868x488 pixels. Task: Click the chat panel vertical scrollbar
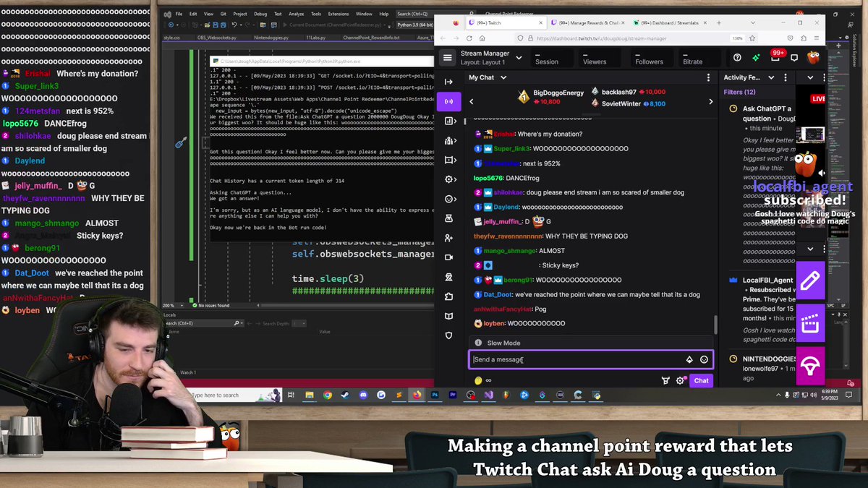coord(716,324)
